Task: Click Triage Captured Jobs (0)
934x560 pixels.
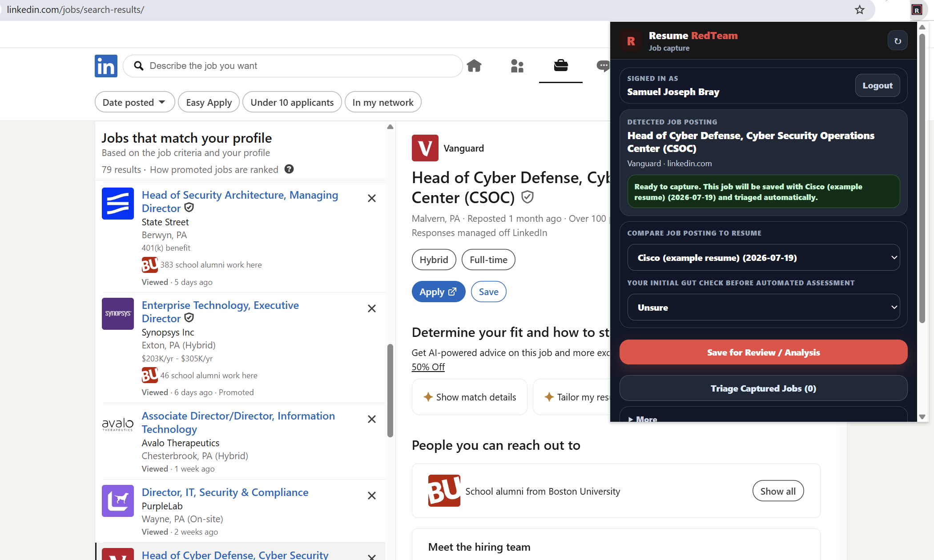Action: (x=763, y=388)
